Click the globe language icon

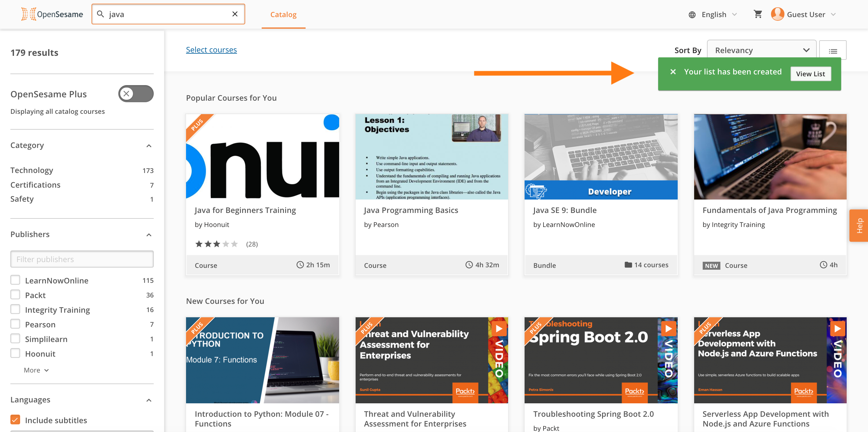pyautogui.click(x=692, y=14)
